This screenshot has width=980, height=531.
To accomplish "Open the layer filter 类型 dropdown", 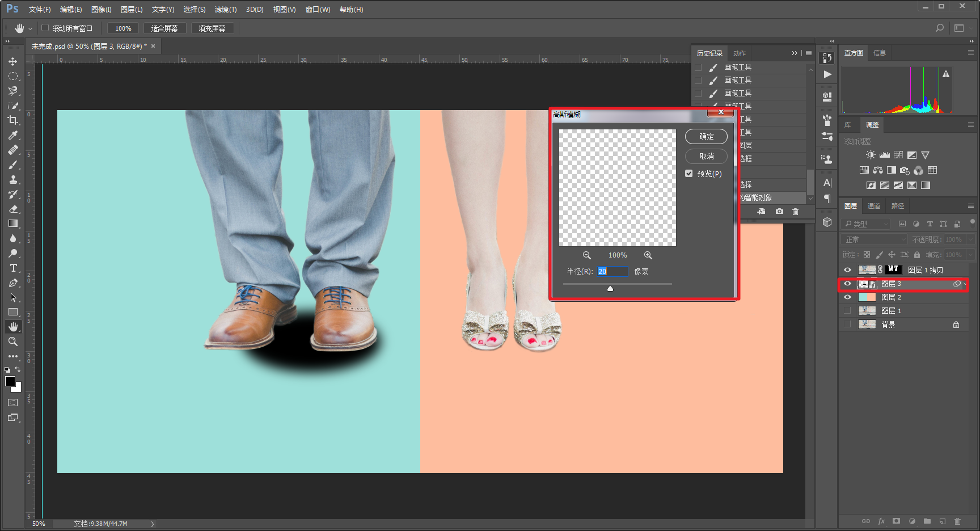I will click(x=865, y=224).
